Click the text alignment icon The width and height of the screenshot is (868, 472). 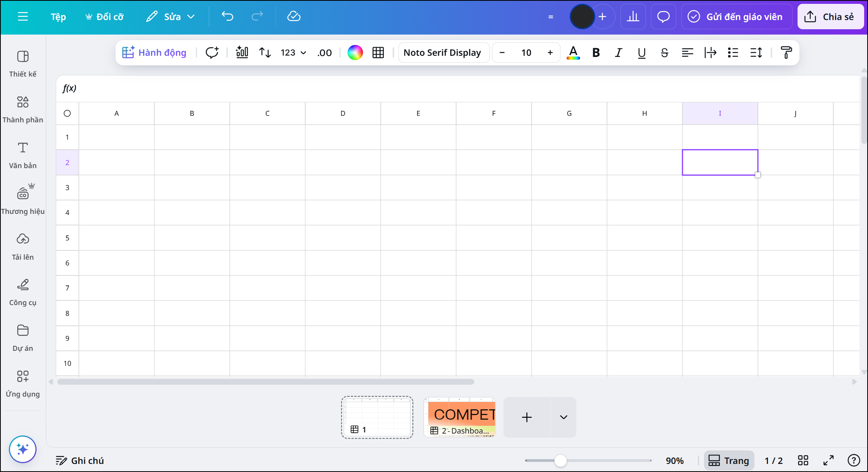coord(687,52)
